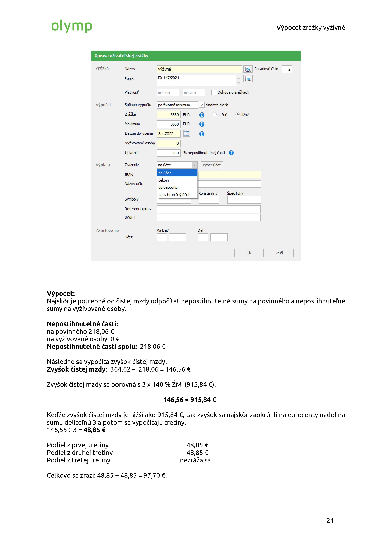Screen dimensions: 392x555
Task: Click the Uplatniť percentage field
Action: [168, 153]
